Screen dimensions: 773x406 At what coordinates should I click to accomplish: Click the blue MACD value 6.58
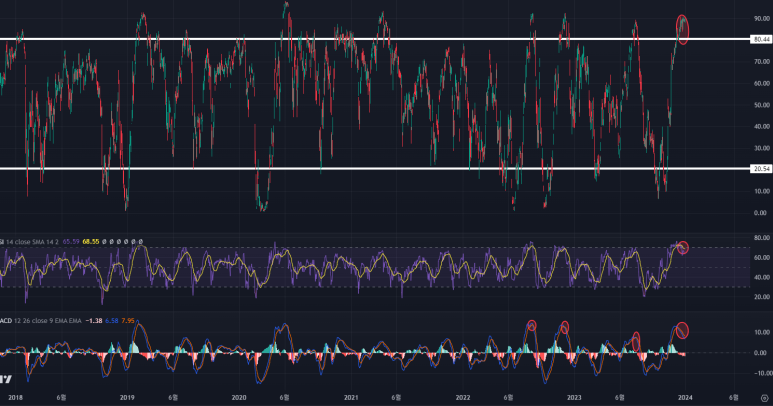(112, 321)
